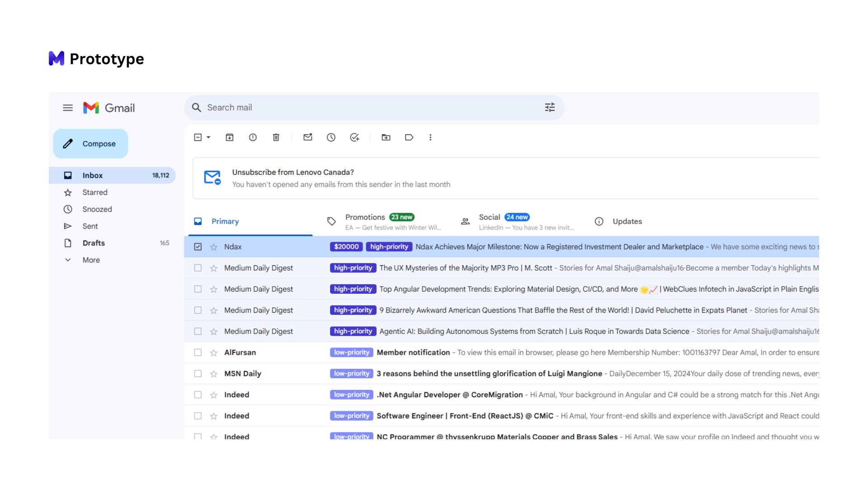The height and width of the screenshot is (488, 868).
Task: Click the Compose button
Action: point(90,144)
